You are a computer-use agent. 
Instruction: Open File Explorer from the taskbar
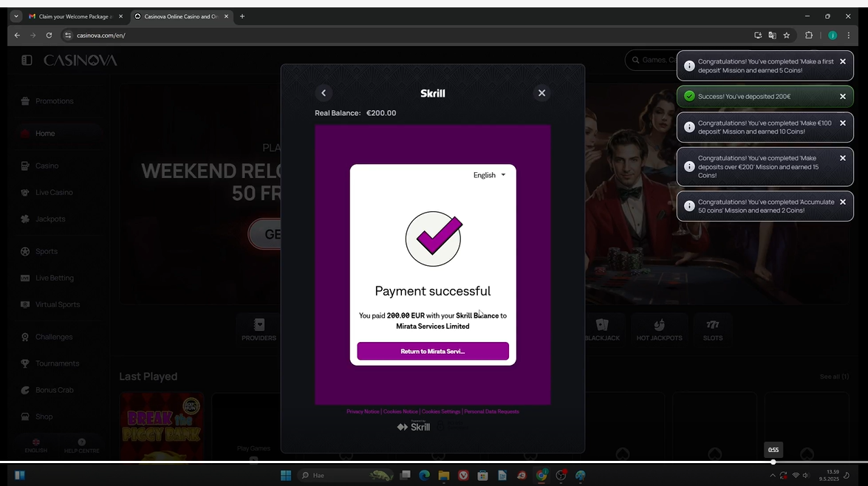[444, 475]
